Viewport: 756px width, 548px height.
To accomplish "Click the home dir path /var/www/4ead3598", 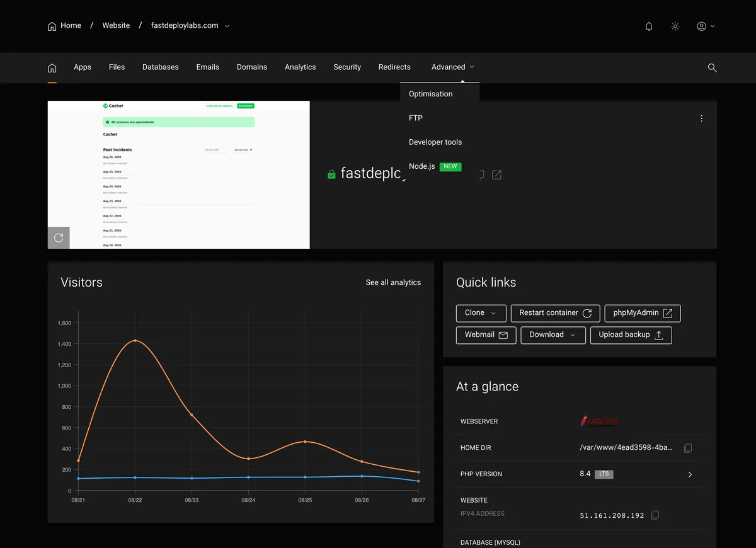I will point(626,448).
